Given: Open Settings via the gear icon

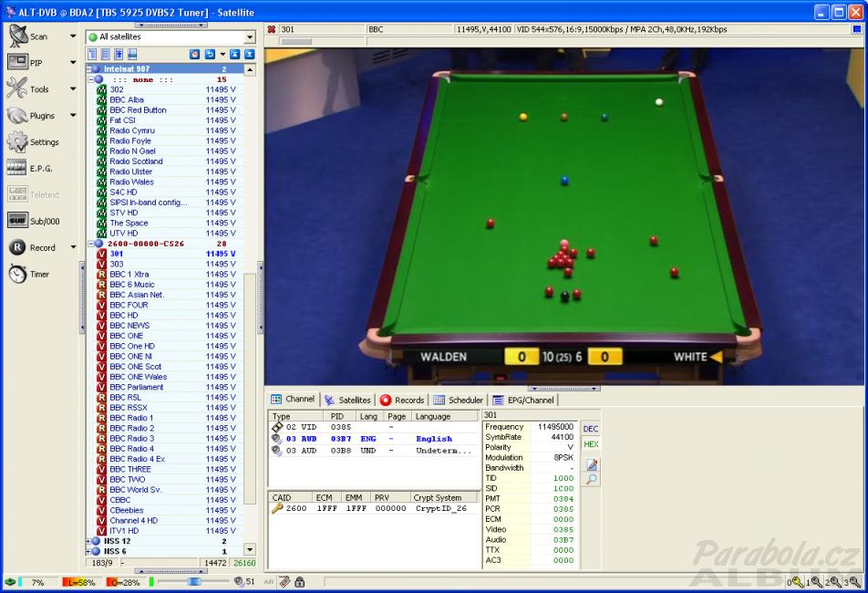Looking at the screenshot, I should [x=17, y=141].
